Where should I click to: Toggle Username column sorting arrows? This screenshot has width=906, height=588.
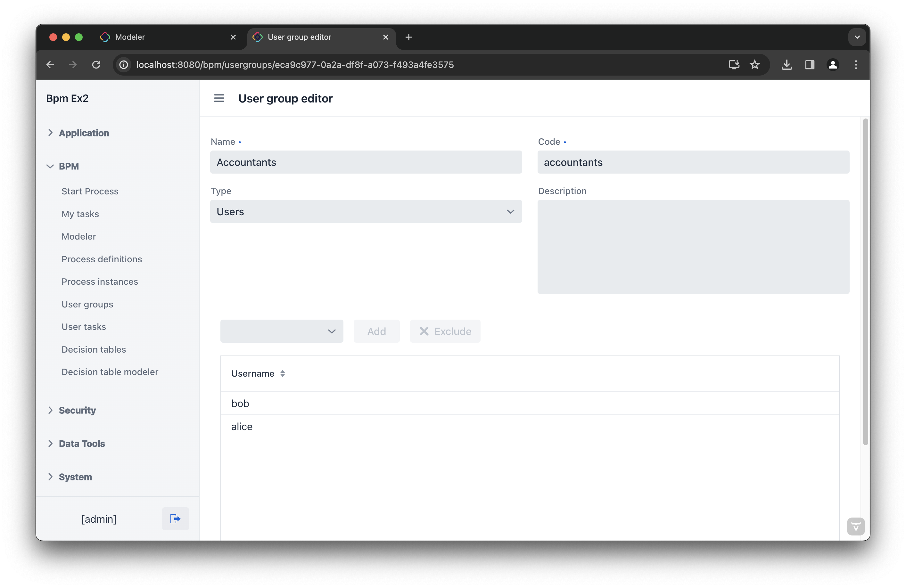[283, 373]
